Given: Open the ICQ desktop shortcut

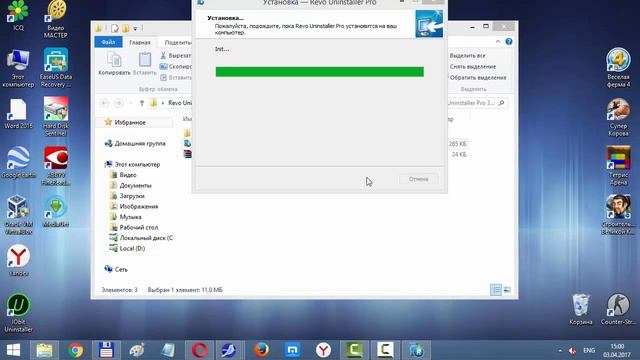Looking at the screenshot, I should click(x=18, y=16).
